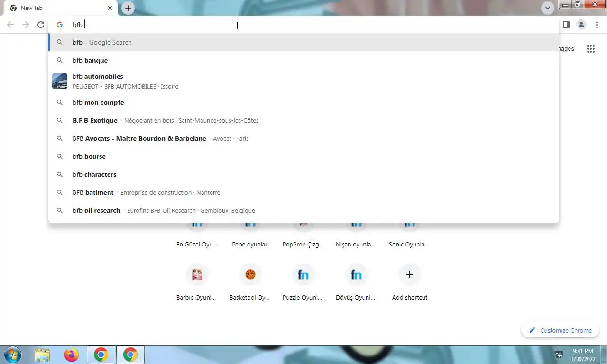The width and height of the screenshot is (607, 364).
Task: Select the 'bfb - Google Search' suggestion
Action: pos(303,42)
